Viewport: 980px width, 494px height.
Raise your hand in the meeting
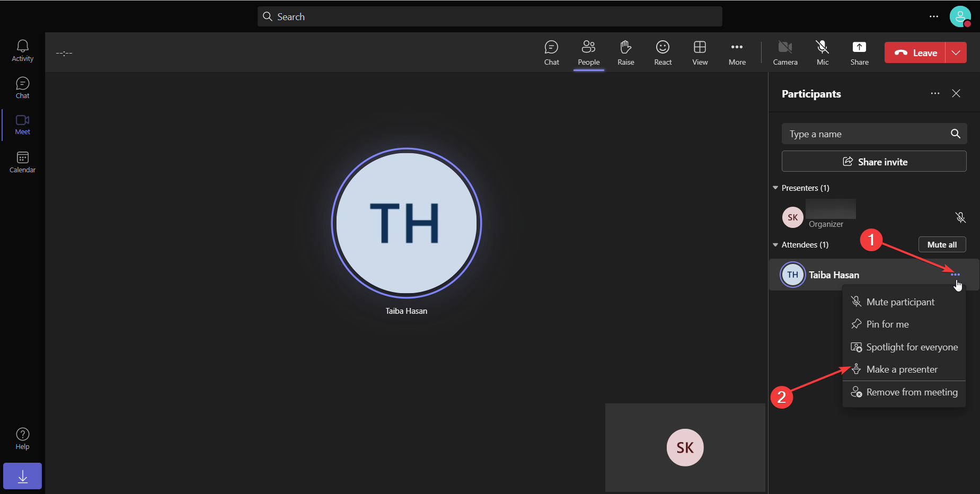tap(625, 53)
